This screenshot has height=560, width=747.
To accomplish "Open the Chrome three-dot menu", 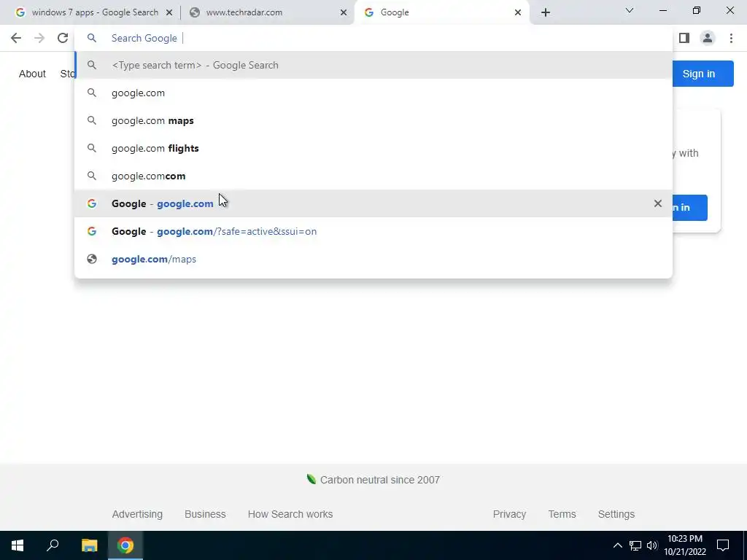I will [x=731, y=38].
